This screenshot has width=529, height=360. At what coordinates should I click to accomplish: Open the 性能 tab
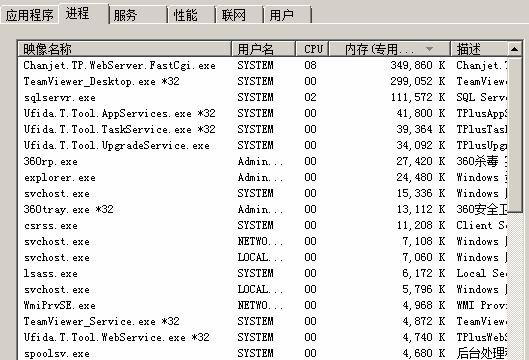(191, 15)
